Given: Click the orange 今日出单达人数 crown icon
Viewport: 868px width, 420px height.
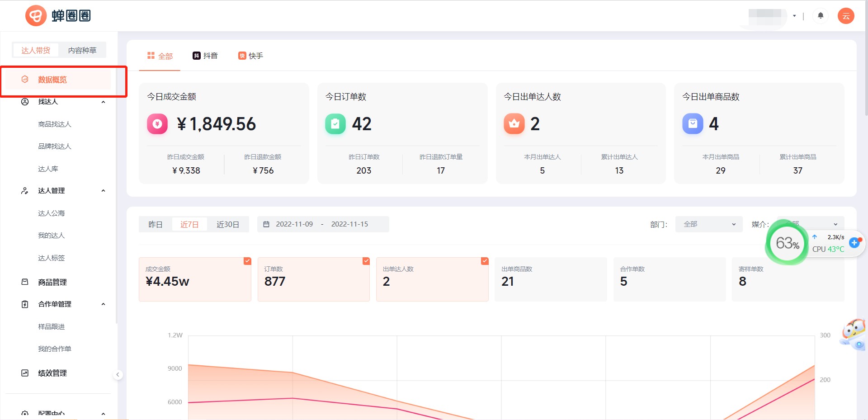Looking at the screenshot, I should pyautogui.click(x=514, y=124).
